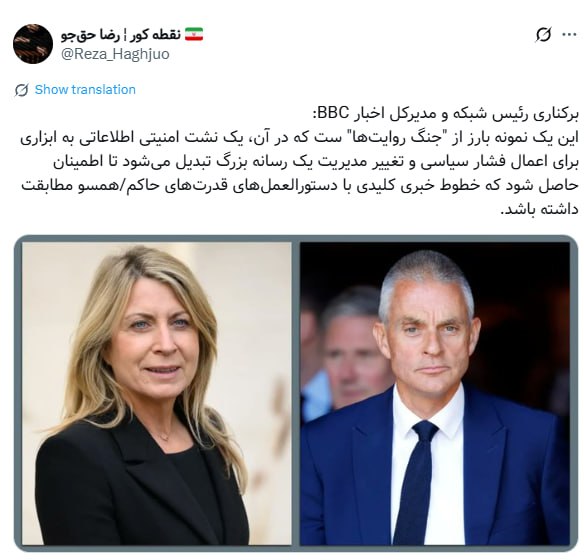Open the display name نقطه کور | رضا حق‌جو
Viewport: 584px width, 560px height.
tap(121, 35)
